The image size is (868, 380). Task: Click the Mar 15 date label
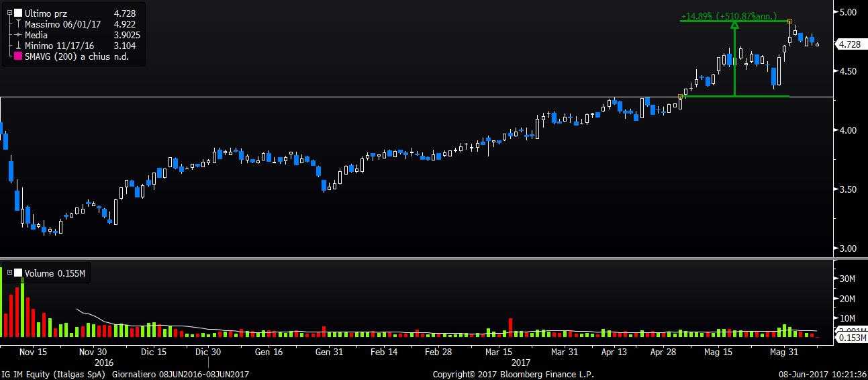(499, 352)
